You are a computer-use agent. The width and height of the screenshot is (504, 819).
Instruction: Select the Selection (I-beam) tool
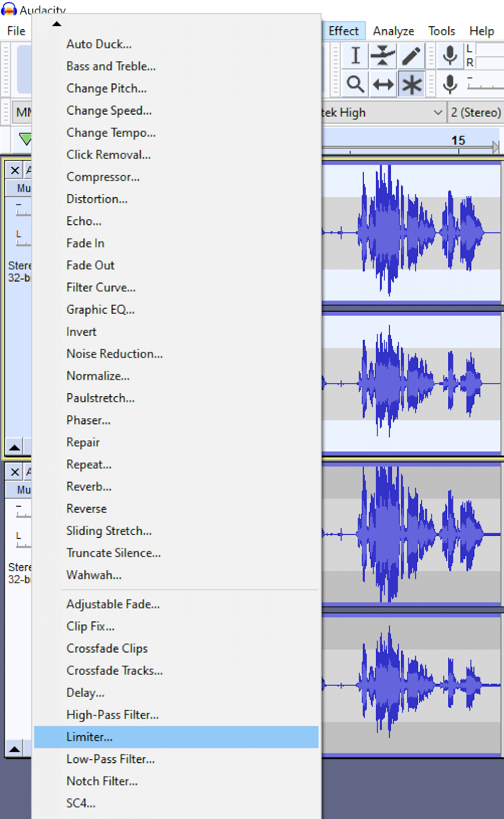(356, 56)
